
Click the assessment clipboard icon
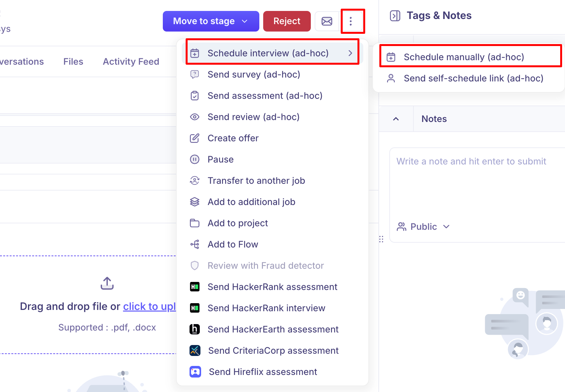(x=195, y=96)
